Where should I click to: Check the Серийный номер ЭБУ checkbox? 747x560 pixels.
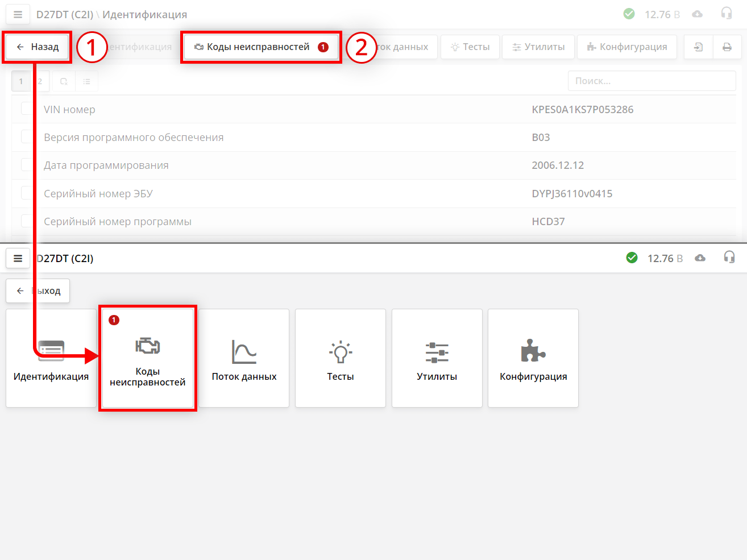tap(27, 193)
